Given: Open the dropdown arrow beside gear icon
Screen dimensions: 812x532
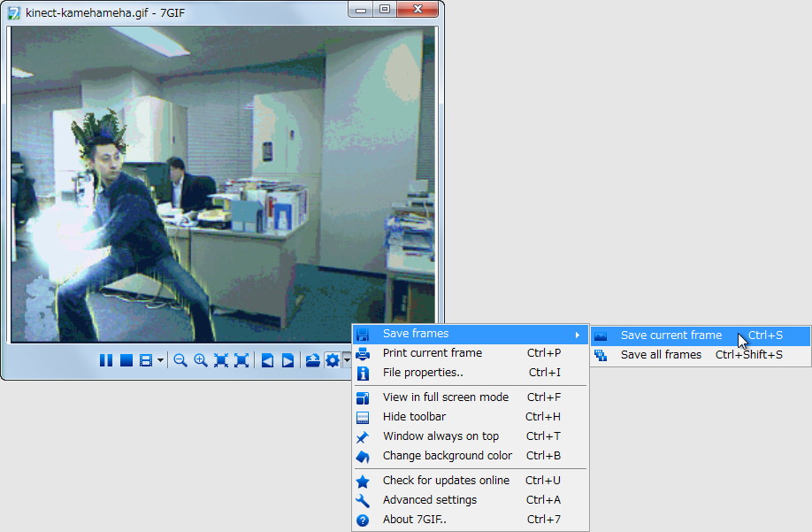Looking at the screenshot, I should point(347,360).
